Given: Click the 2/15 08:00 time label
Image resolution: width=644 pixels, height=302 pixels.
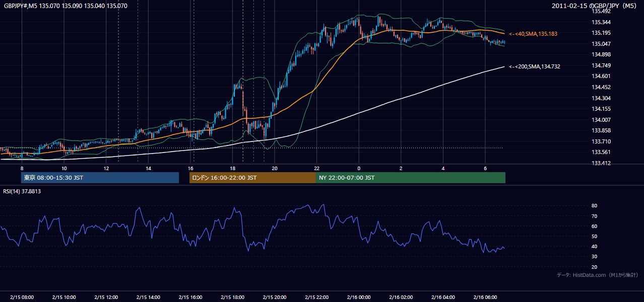Looking at the screenshot, I should (x=22, y=297).
